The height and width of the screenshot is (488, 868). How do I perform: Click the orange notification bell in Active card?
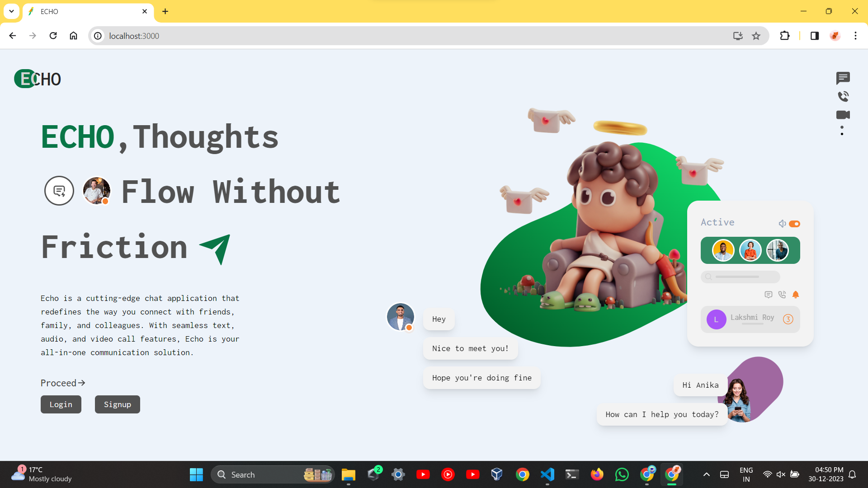coord(796,295)
